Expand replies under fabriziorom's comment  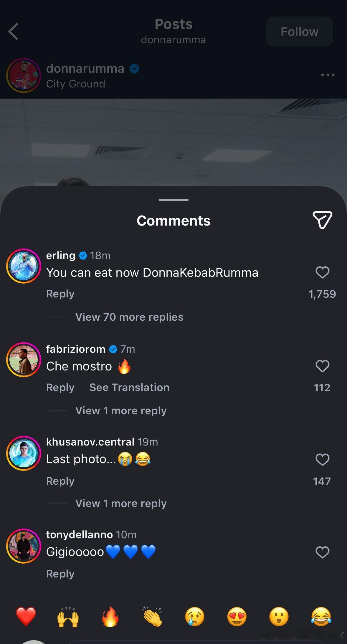coord(121,410)
